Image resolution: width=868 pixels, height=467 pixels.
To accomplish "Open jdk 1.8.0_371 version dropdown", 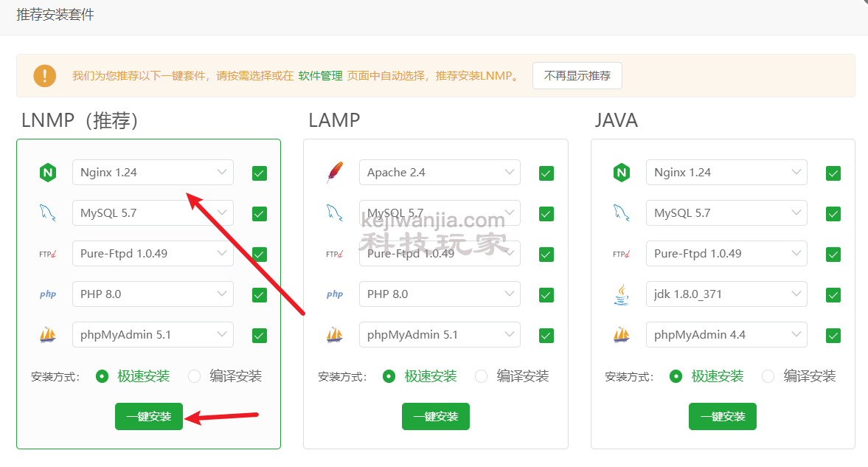I will pyautogui.click(x=726, y=294).
